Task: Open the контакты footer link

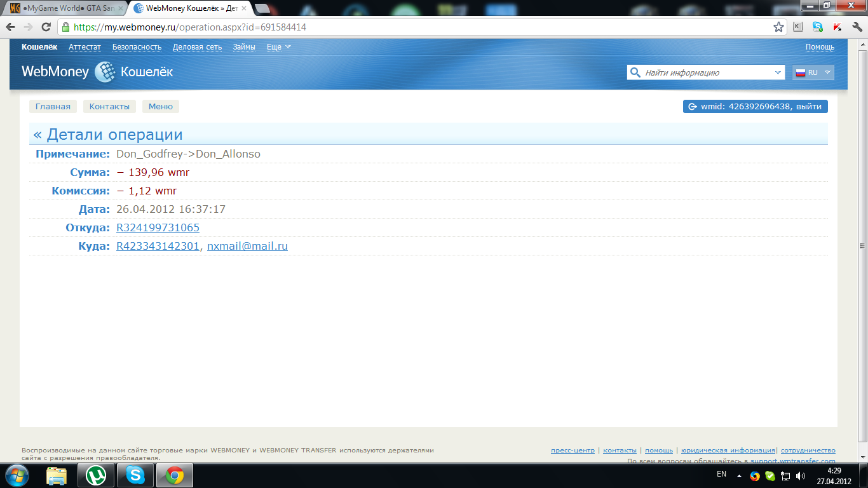Action: (x=620, y=450)
